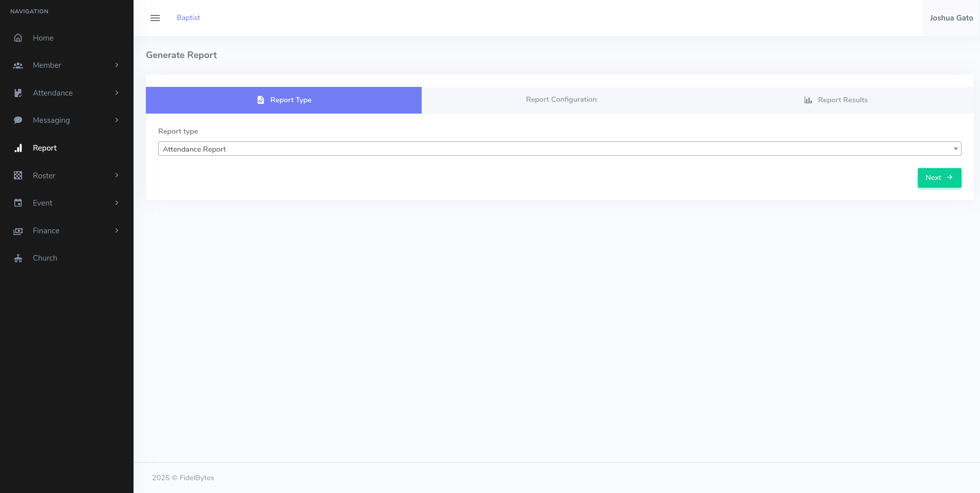Click the Messaging speech bubble icon
This screenshot has width=980, height=493.
[18, 120]
